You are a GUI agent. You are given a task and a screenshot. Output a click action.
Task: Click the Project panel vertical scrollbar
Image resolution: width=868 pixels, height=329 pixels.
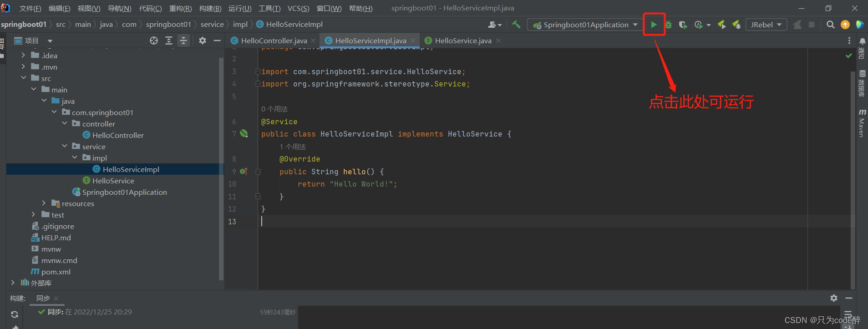[x=221, y=168]
